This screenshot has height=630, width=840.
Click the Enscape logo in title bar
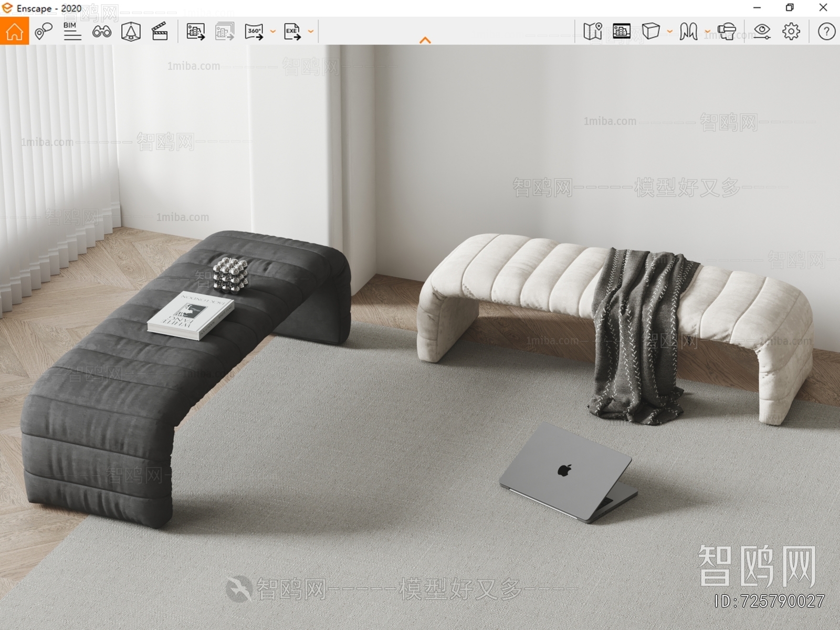point(7,8)
